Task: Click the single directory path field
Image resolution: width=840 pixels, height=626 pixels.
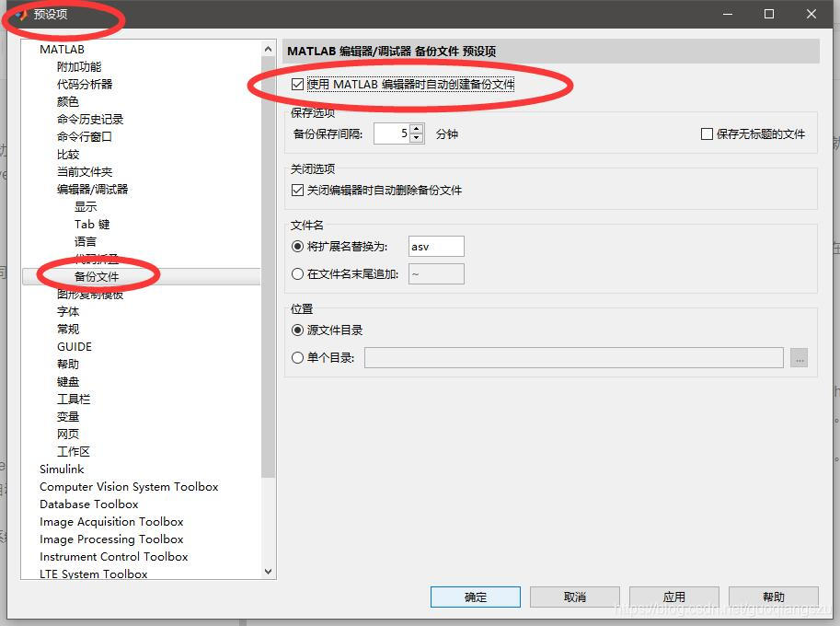Action: click(574, 357)
